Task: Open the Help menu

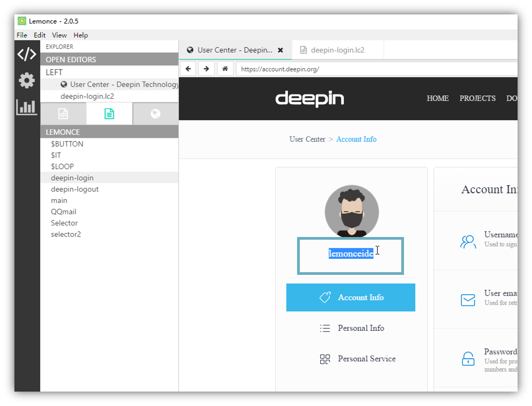Action: [81, 35]
